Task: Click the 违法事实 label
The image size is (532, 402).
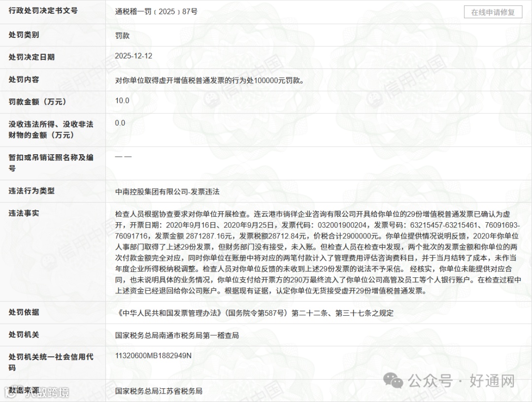Action: [x=24, y=213]
